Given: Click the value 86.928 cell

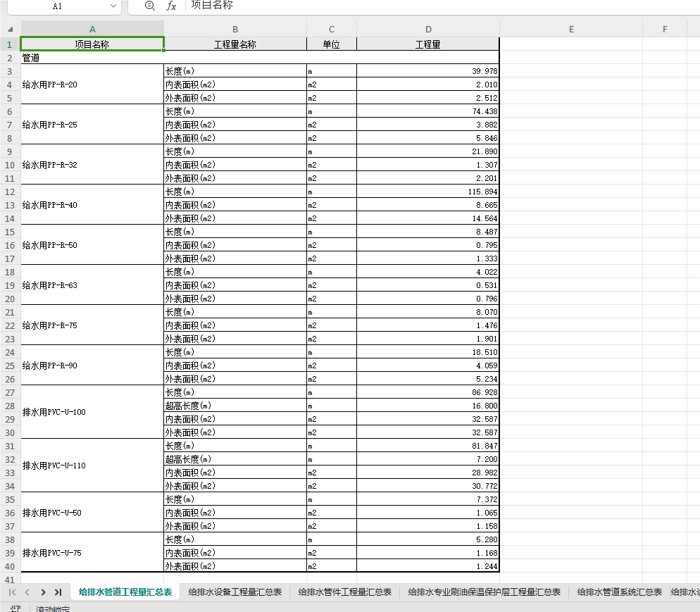Looking at the screenshot, I should point(428,392).
